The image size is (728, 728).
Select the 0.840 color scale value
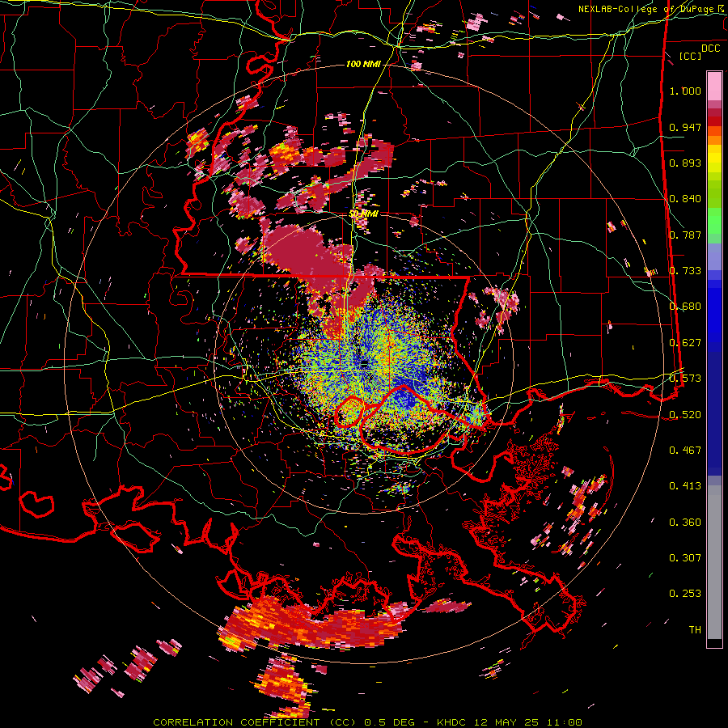pyautogui.click(x=685, y=199)
